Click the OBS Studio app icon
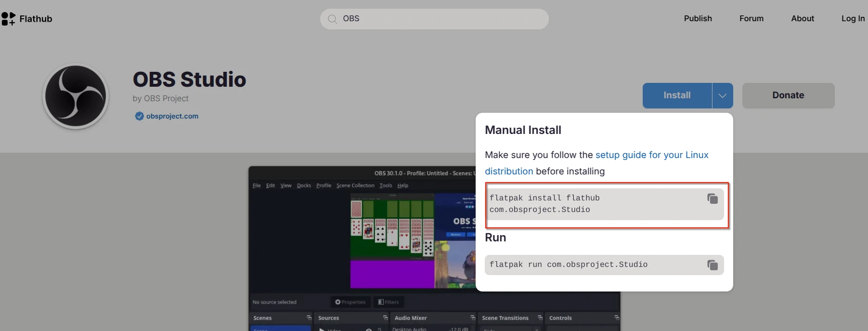The image size is (868, 331). pyautogui.click(x=76, y=96)
